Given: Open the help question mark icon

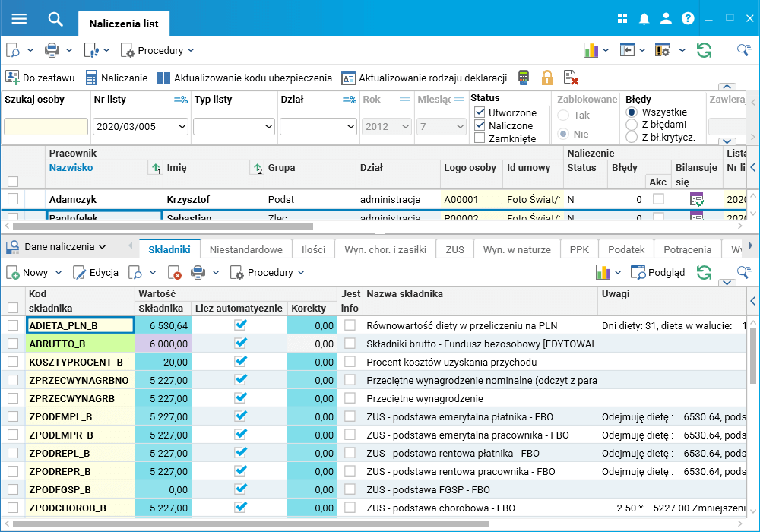Looking at the screenshot, I should (688, 19).
